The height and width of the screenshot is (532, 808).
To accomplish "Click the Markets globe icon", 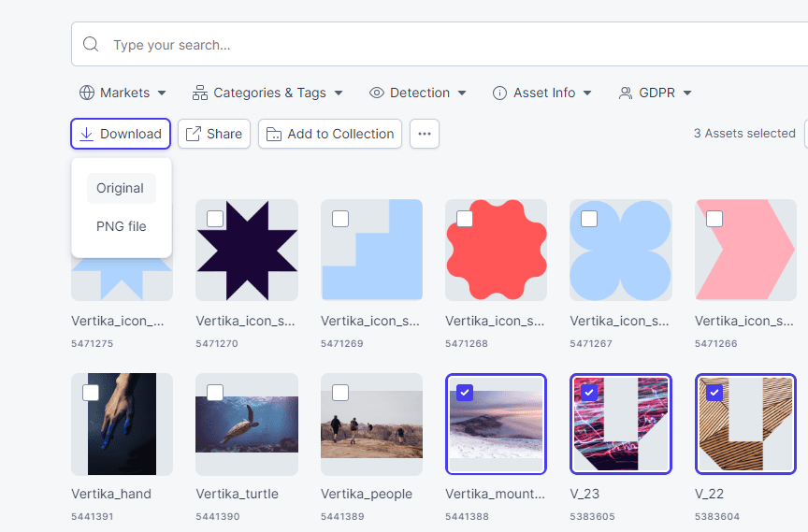I will 87,93.
